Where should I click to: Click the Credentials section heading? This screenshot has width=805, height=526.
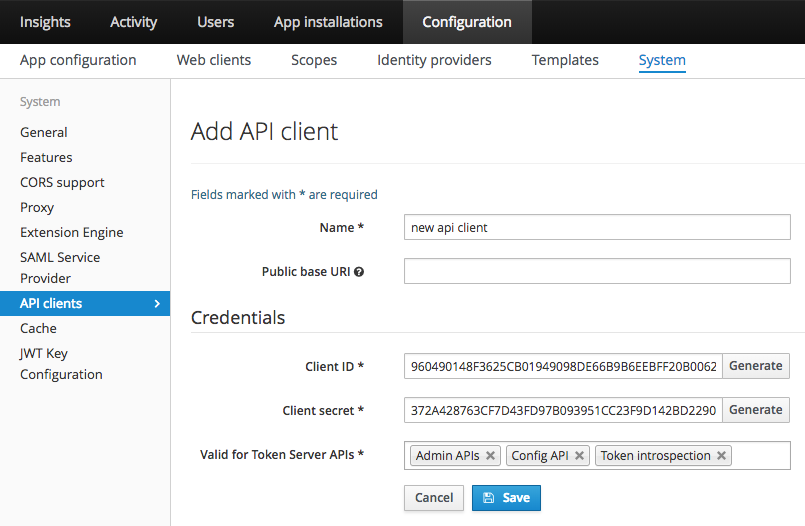click(238, 318)
